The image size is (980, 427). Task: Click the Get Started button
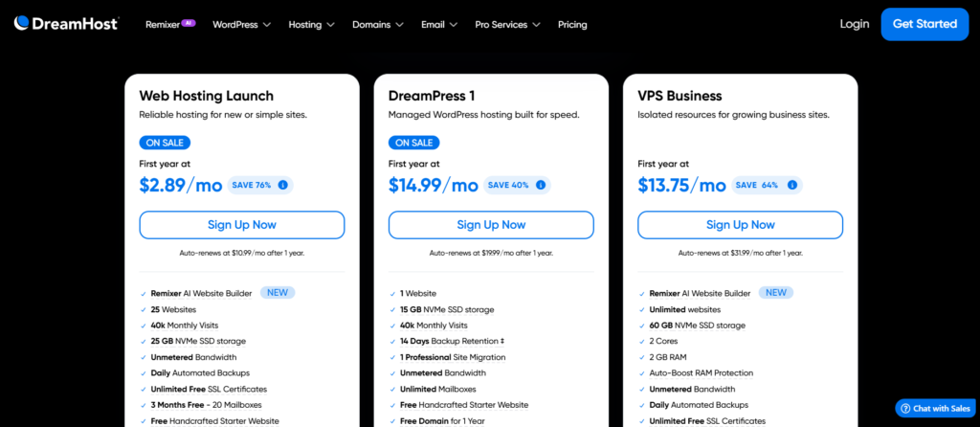tap(925, 24)
